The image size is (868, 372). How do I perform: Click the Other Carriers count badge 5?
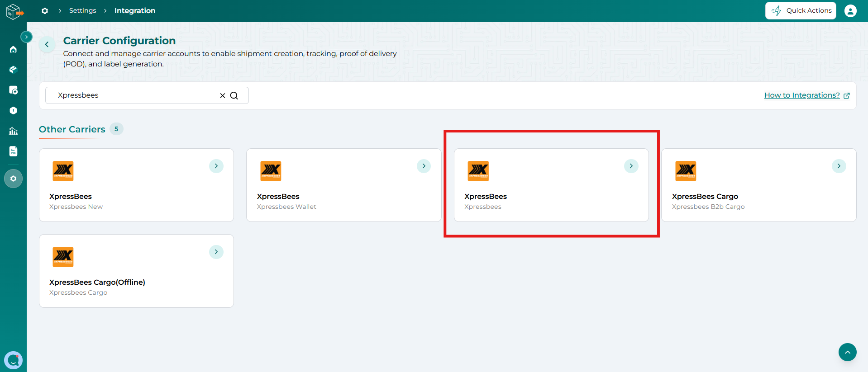(x=116, y=129)
